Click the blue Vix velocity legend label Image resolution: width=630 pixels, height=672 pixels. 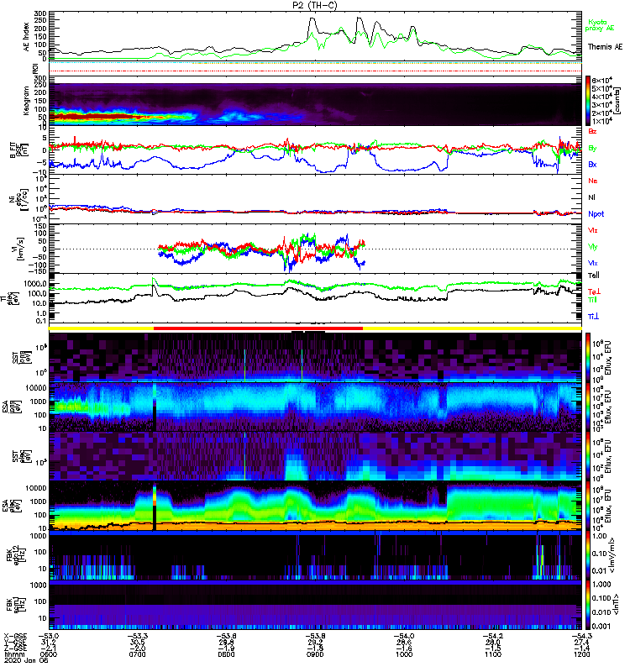coord(592,263)
